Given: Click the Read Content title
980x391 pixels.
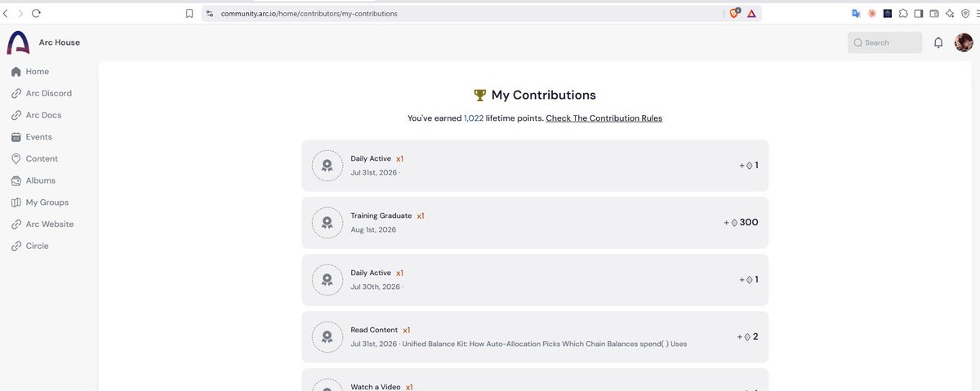Looking at the screenshot, I should pyautogui.click(x=374, y=330).
